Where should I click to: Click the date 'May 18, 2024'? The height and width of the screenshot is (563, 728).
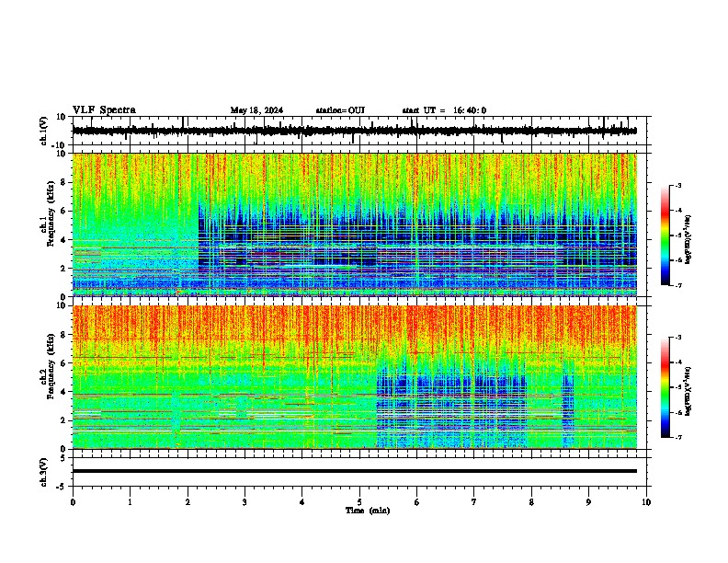click(256, 110)
